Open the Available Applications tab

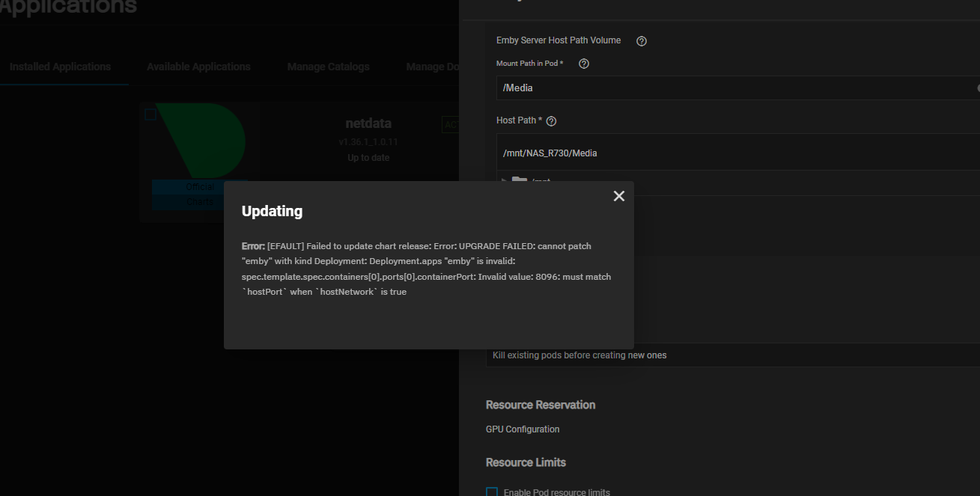[198, 67]
